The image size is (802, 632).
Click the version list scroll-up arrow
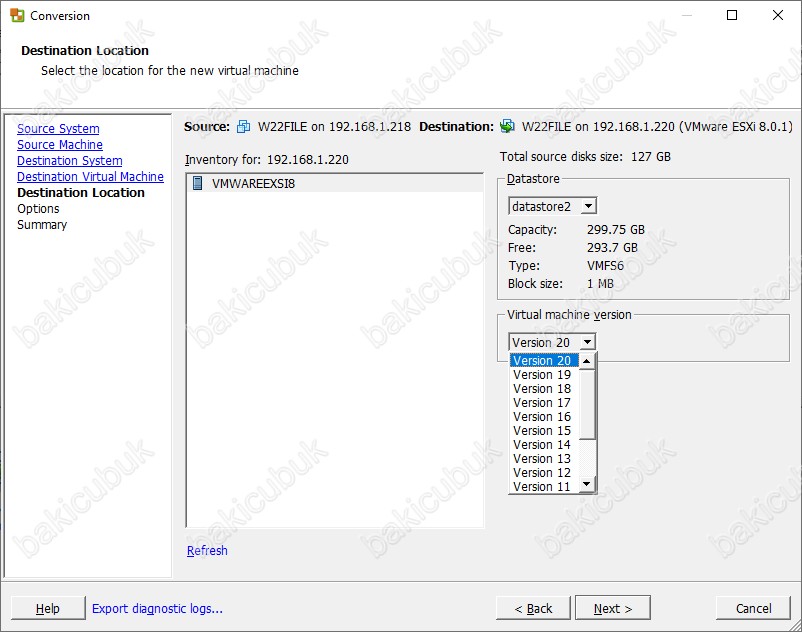587,362
